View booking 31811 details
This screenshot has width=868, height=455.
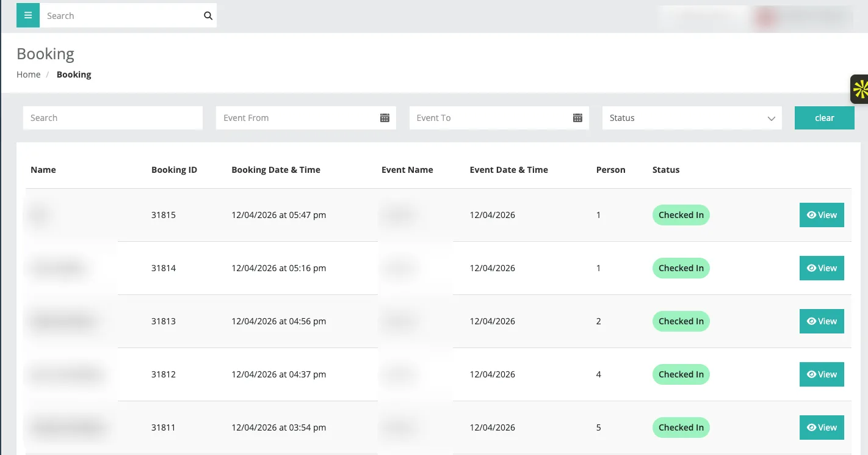point(822,428)
